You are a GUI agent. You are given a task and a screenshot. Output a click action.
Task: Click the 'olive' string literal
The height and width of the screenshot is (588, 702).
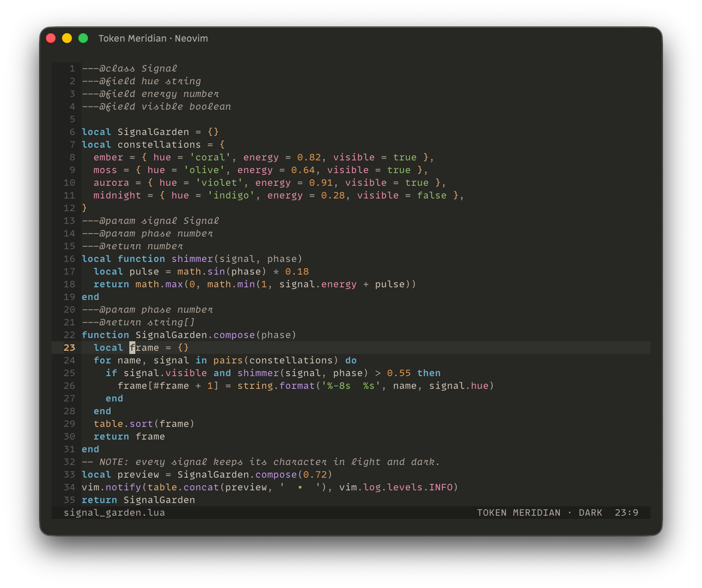[204, 170]
